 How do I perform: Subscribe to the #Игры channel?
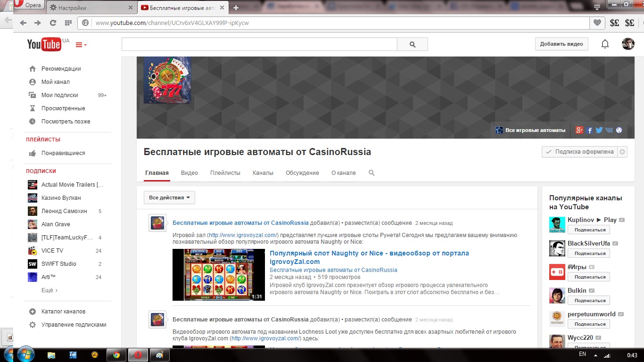point(589,277)
